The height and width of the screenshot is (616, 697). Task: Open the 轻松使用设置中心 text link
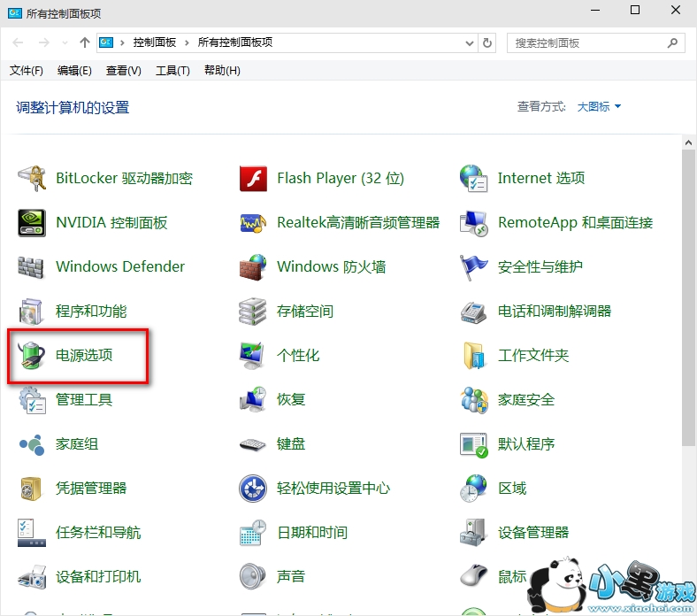[x=333, y=489]
